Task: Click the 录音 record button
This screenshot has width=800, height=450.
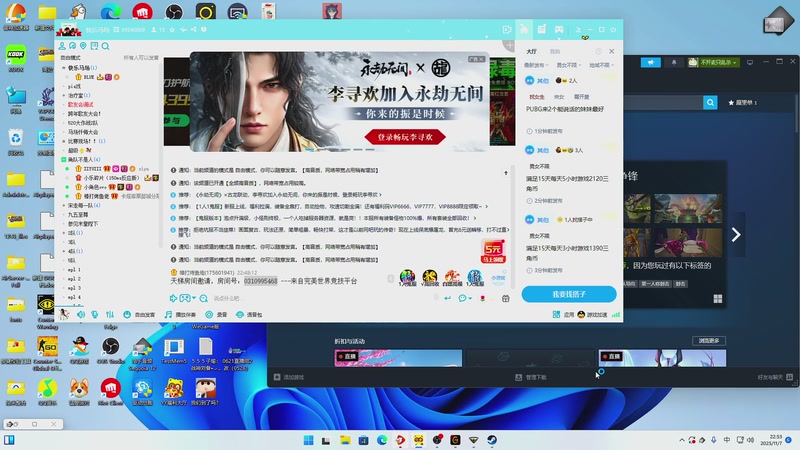Action: pyautogui.click(x=216, y=314)
